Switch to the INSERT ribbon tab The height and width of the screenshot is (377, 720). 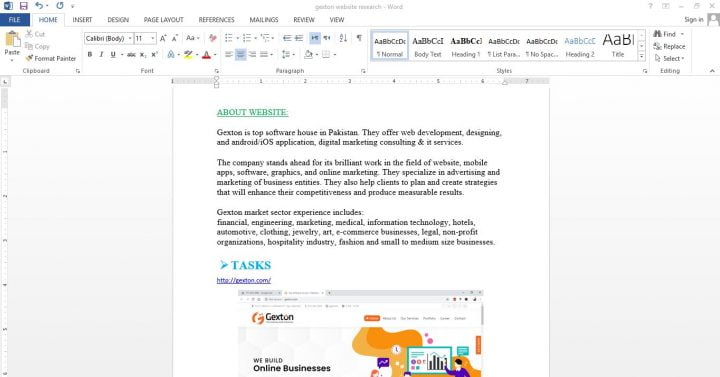[x=82, y=20]
